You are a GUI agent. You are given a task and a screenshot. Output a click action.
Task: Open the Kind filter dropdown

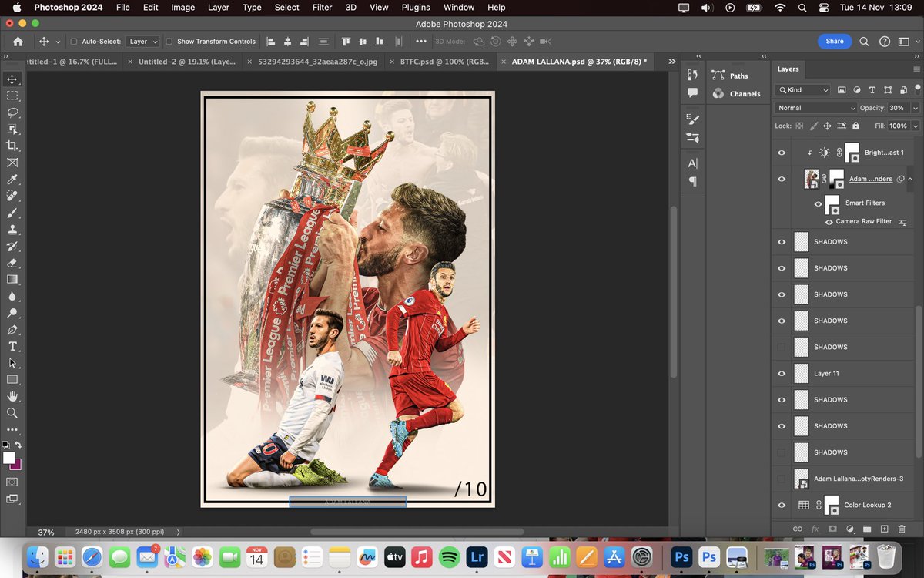(802, 90)
